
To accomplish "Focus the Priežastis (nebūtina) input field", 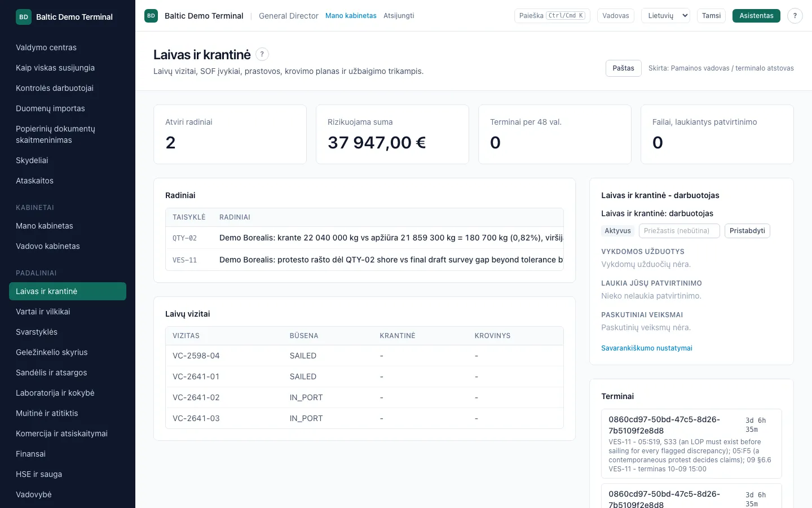I will pos(679,231).
